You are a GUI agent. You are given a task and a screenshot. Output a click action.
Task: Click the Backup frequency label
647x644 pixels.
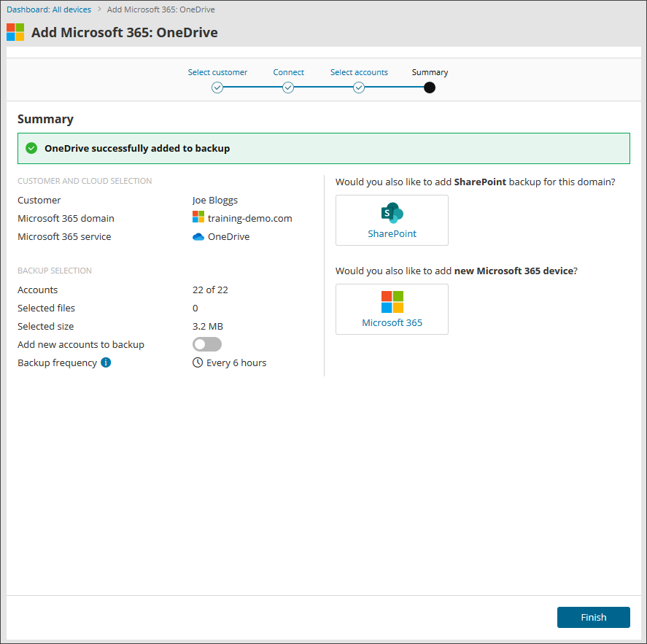[x=57, y=362]
